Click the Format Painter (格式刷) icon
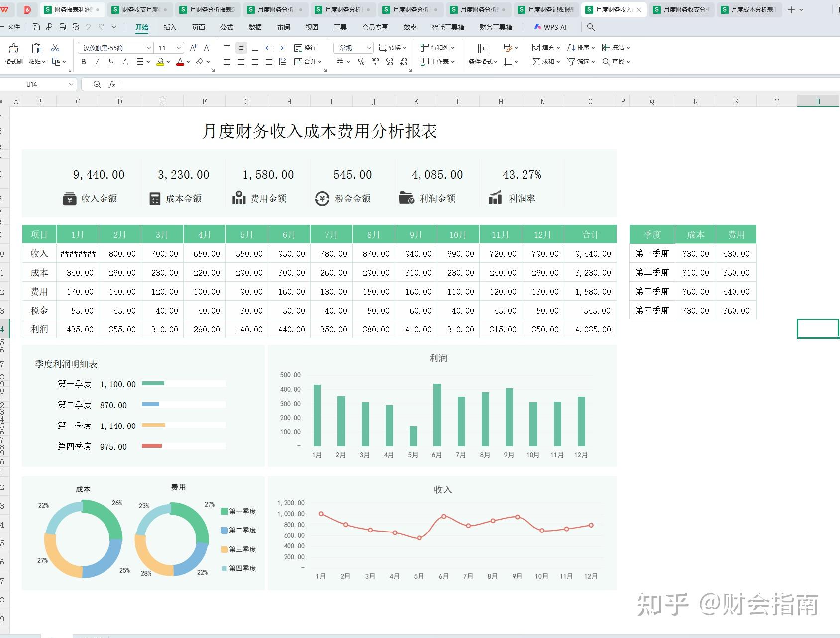The height and width of the screenshot is (638, 840). coord(14,48)
